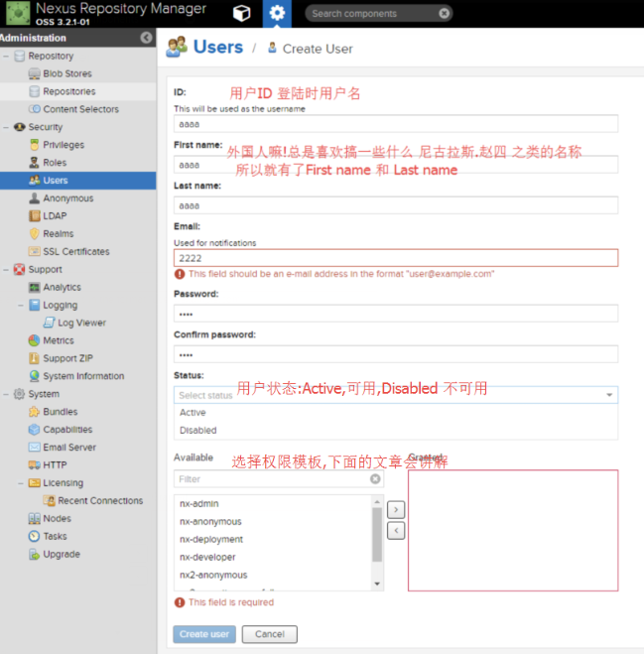Collapse the Security tree node

coord(6,127)
